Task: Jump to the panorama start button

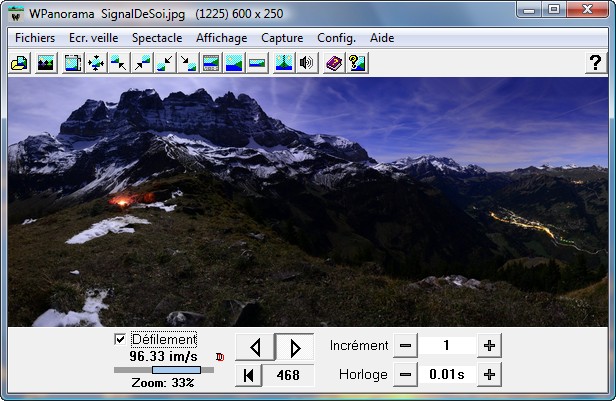Action: (x=248, y=375)
